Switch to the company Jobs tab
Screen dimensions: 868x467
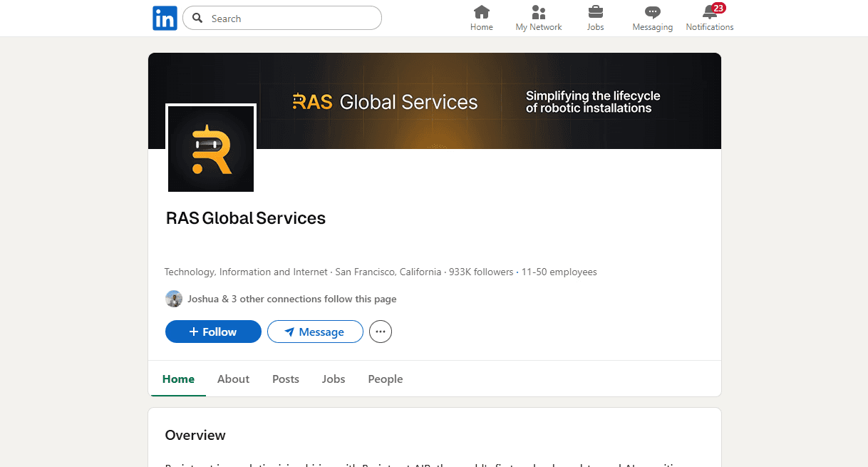(334, 379)
